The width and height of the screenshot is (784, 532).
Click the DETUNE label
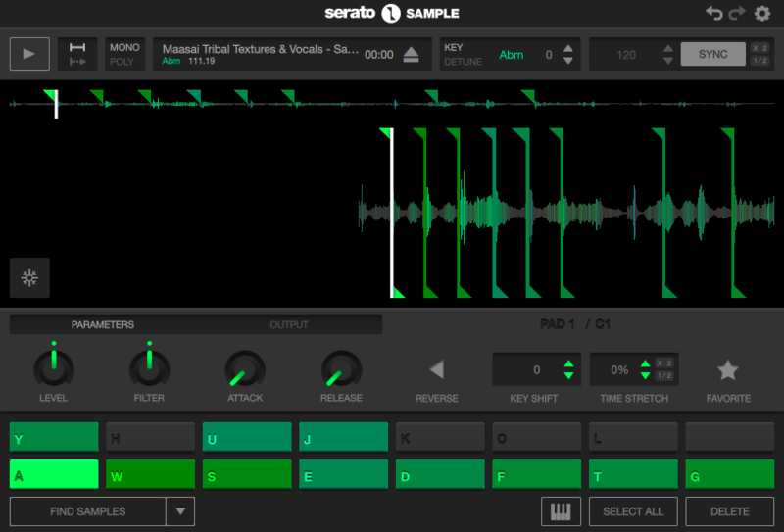463,62
